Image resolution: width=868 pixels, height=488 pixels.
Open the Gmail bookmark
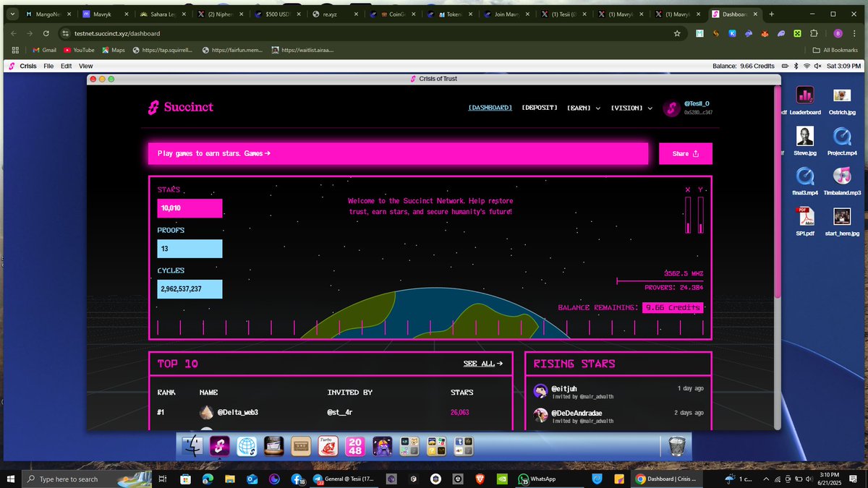44,50
